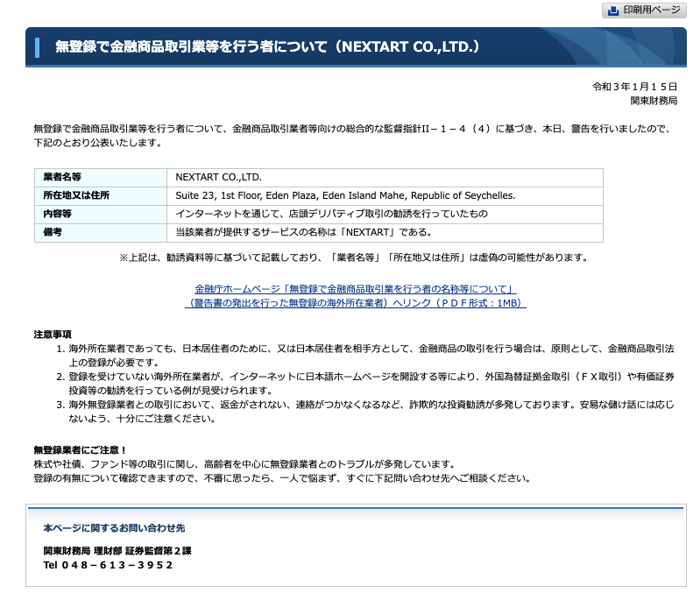Click sentence 登録の有無について確認できますので

coord(283,478)
